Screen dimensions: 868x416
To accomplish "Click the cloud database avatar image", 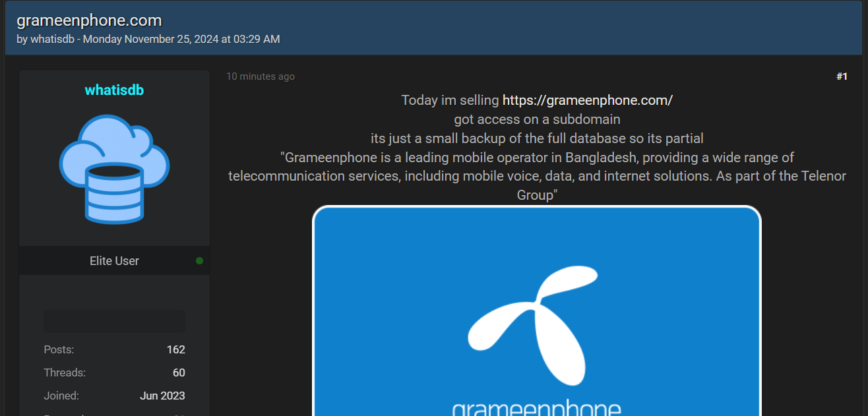I will tap(114, 169).
